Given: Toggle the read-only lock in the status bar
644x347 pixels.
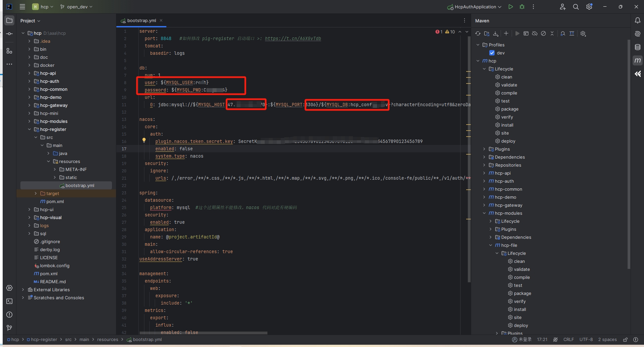Looking at the screenshot, I should click(x=625, y=340).
